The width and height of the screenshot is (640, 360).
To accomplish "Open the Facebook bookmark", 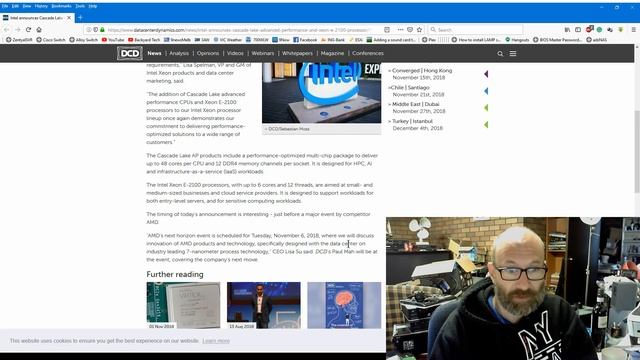I will [305, 40].
